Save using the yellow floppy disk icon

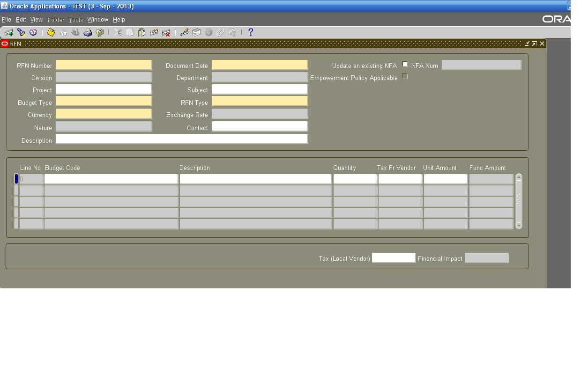[51, 32]
